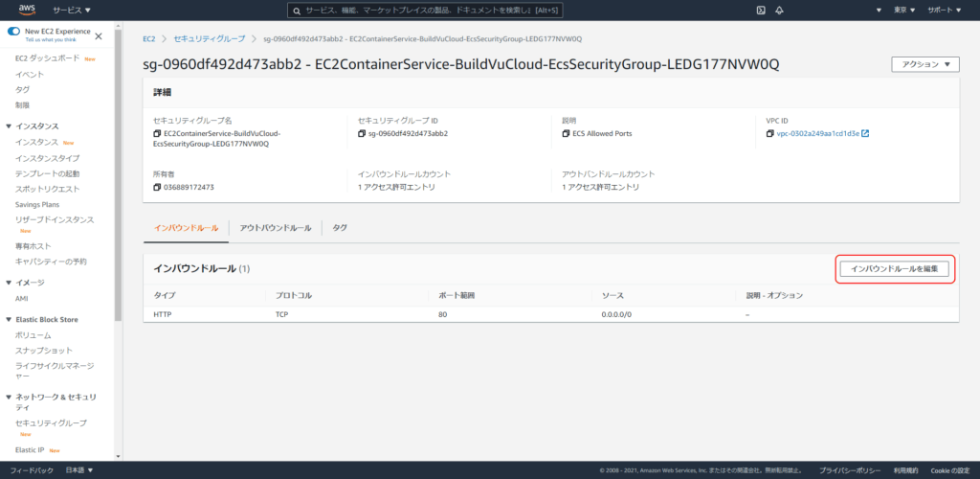Open the アクション actions dropdown

[x=925, y=64]
